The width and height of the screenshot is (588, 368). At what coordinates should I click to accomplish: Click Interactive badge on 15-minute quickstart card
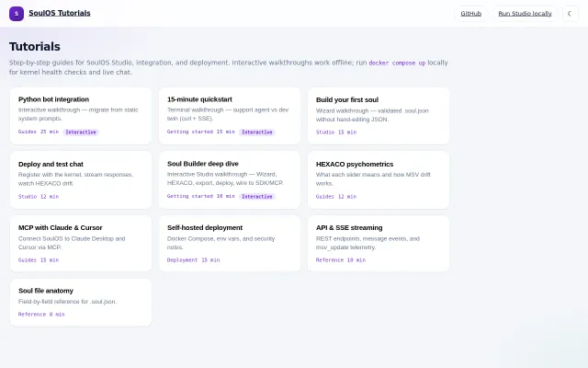coord(257,132)
